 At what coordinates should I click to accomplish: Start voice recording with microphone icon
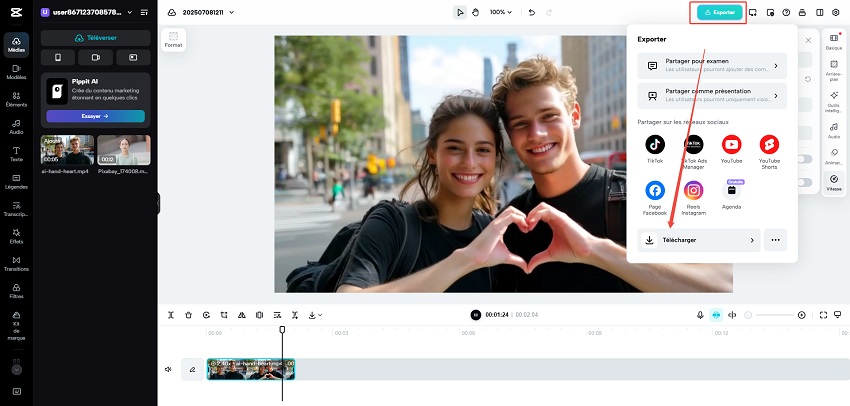click(700, 315)
